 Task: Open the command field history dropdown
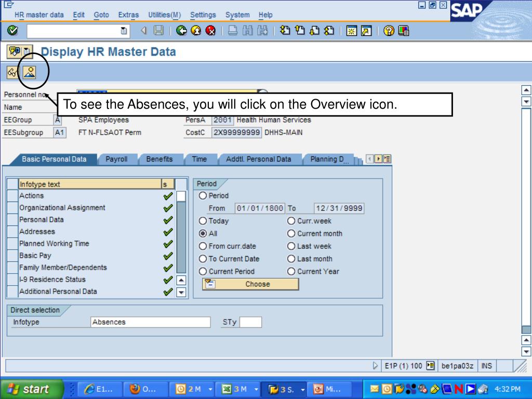point(124,31)
